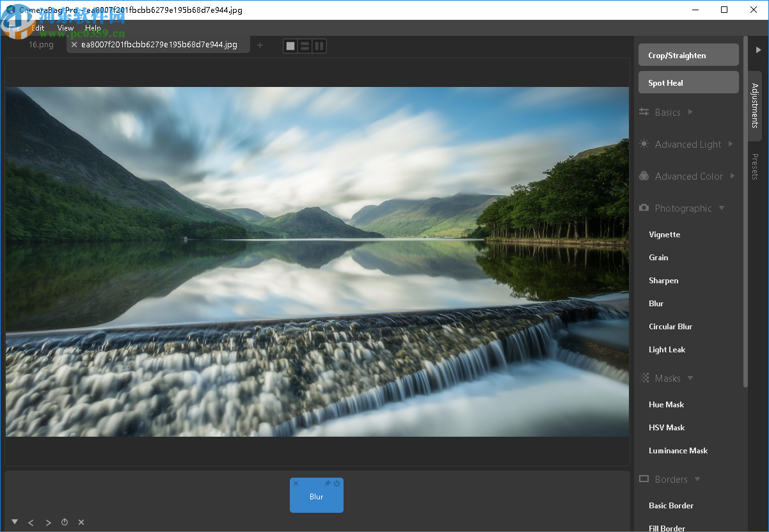Add the Vignette adjustment

pyautogui.click(x=665, y=235)
